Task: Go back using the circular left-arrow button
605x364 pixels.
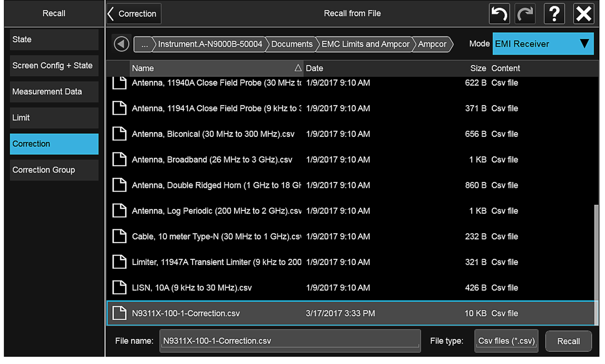Action: [x=121, y=44]
